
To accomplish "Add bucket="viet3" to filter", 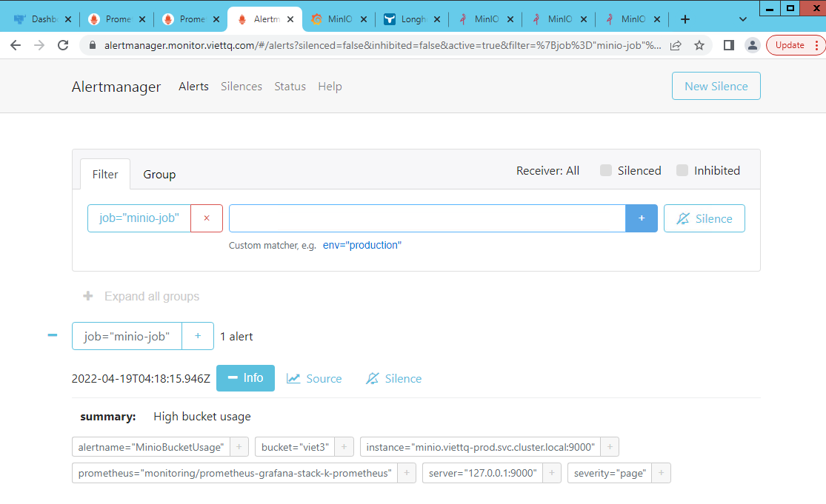I will point(344,447).
